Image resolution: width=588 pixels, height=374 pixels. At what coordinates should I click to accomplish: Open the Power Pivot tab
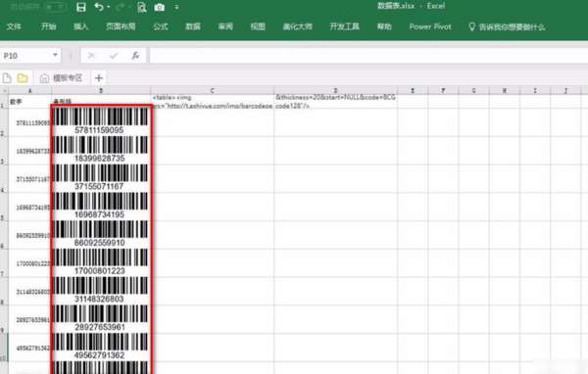click(x=430, y=26)
